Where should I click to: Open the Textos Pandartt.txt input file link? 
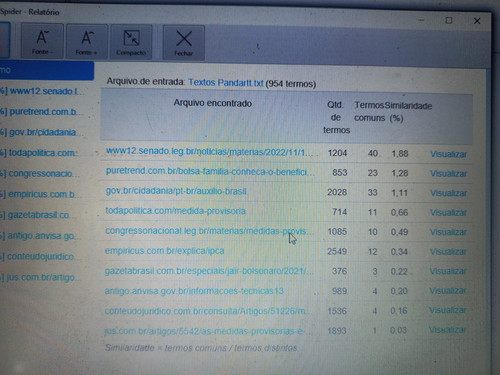226,83
